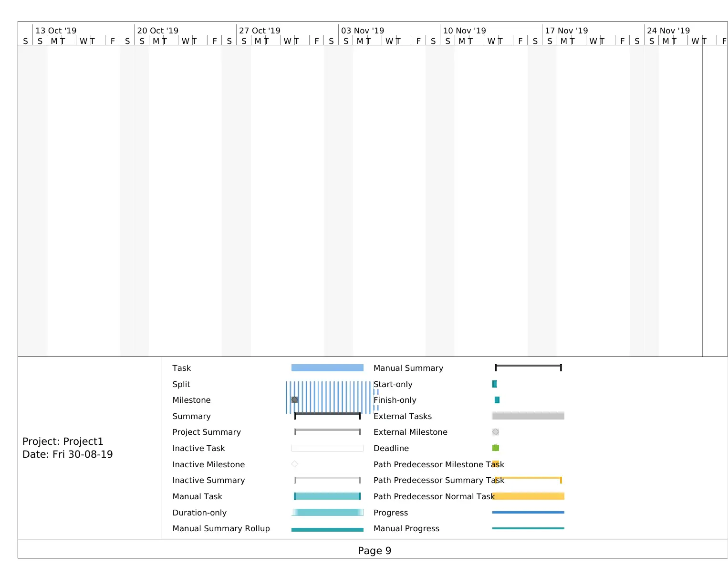Select the Manual Summary bracket symbol
Viewport: 728px width, 567px height.
(x=529, y=367)
